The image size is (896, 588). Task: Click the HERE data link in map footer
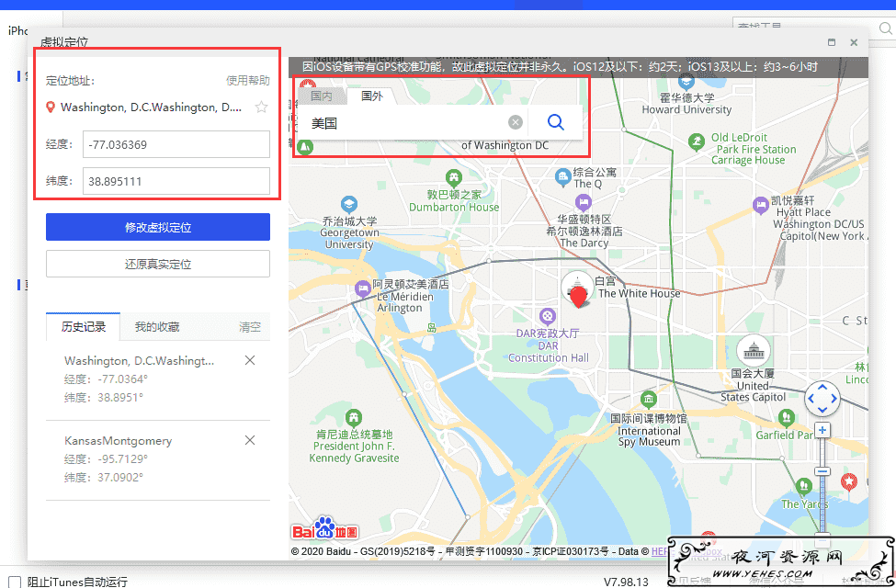[x=660, y=551]
